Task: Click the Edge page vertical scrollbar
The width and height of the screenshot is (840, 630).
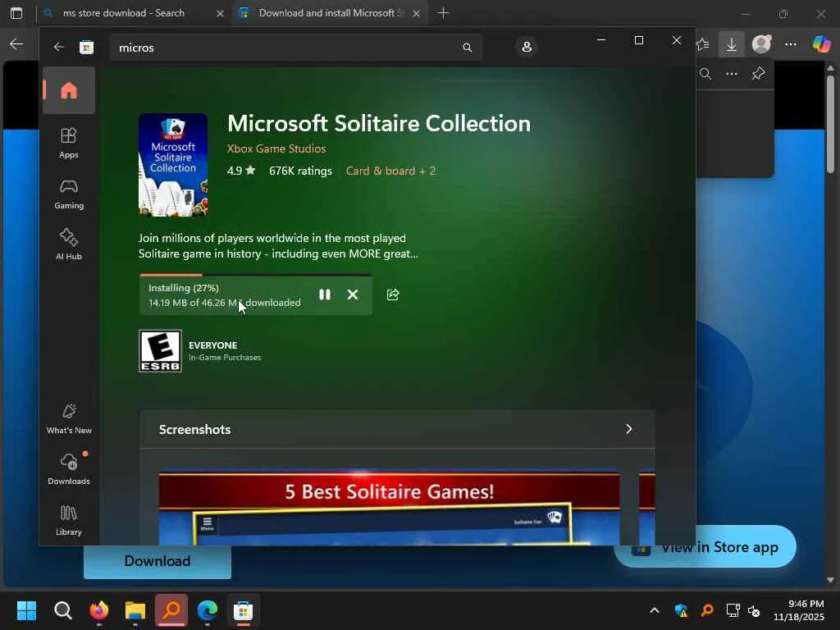Action: coord(830,126)
